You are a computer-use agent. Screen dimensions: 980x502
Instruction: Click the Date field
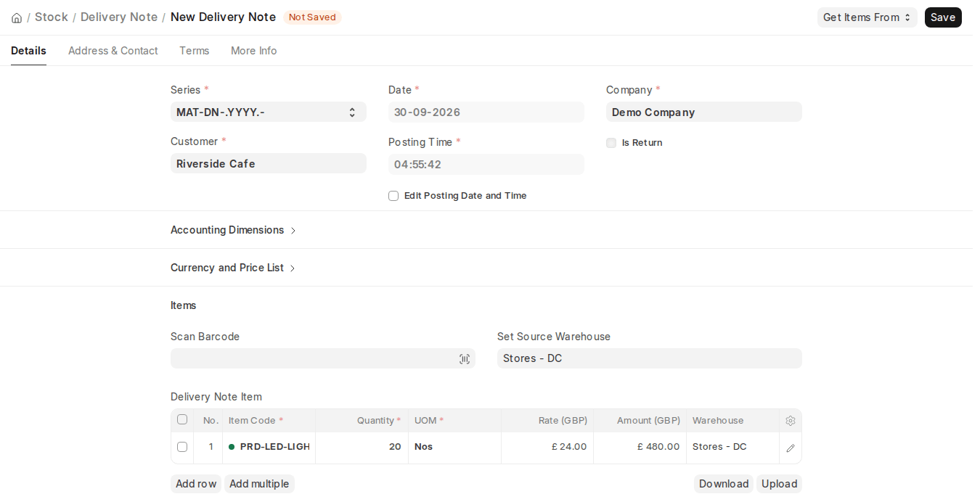(x=486, y=112)
